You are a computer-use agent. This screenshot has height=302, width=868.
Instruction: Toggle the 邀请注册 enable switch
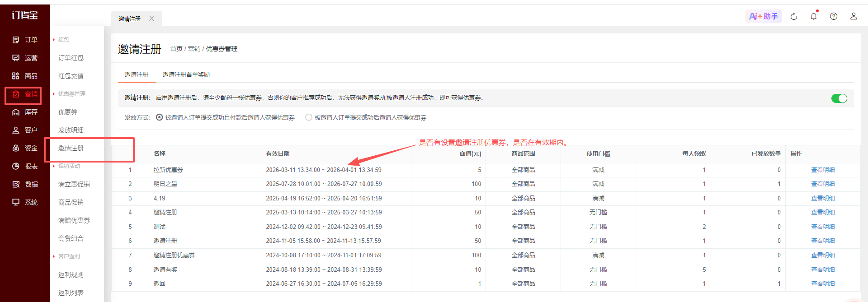(839, 98)
